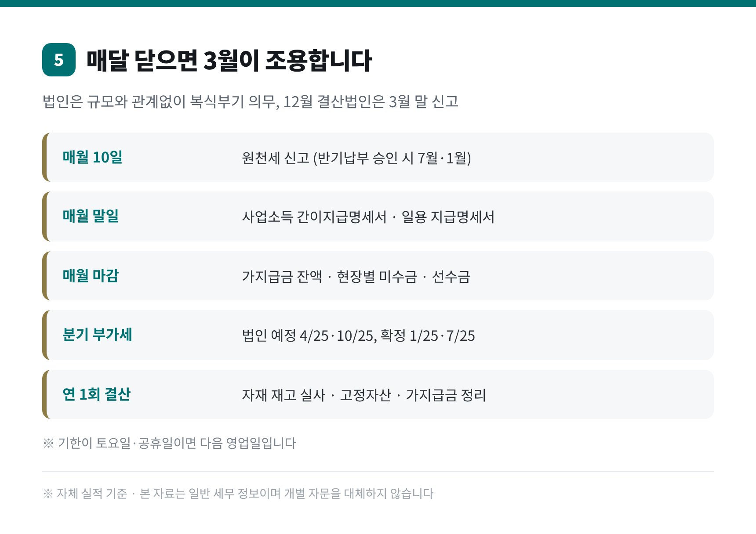The height and width of the screenshot is (534, 756).
Task: Select the '연 1회 결산' row label
Action: point(96,394)
